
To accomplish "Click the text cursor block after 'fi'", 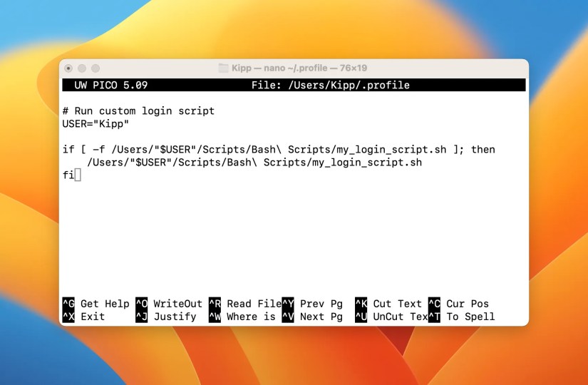I will (78, 175).
